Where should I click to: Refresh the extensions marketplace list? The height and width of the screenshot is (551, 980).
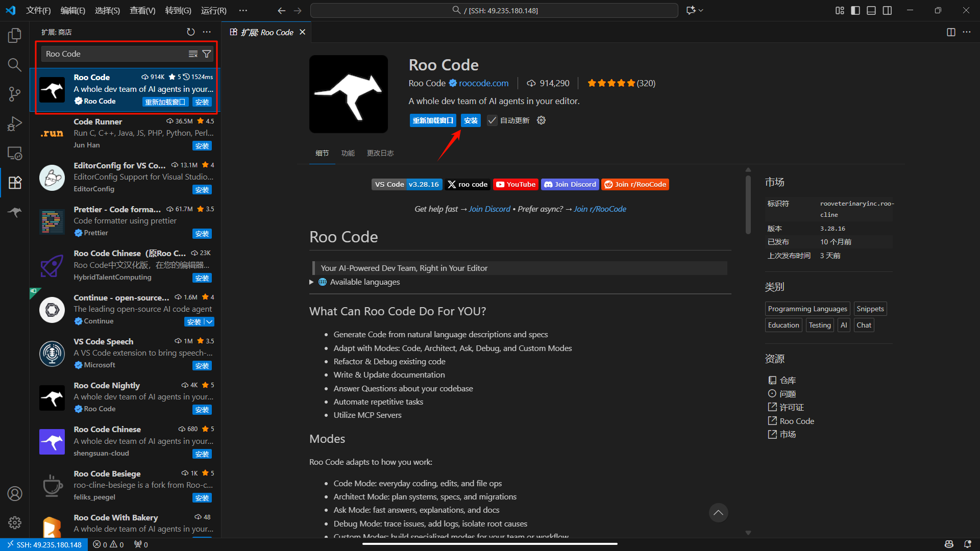point(191,32)
